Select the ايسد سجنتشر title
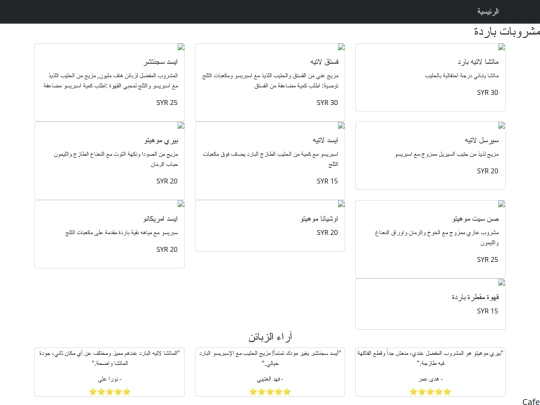 point(161,62)
